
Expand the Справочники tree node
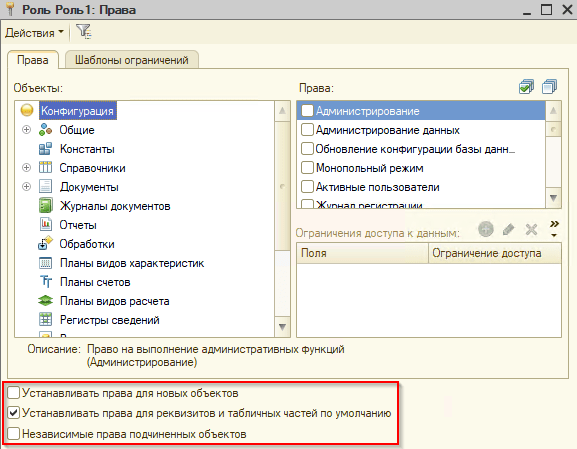click(x=26, y=167)
